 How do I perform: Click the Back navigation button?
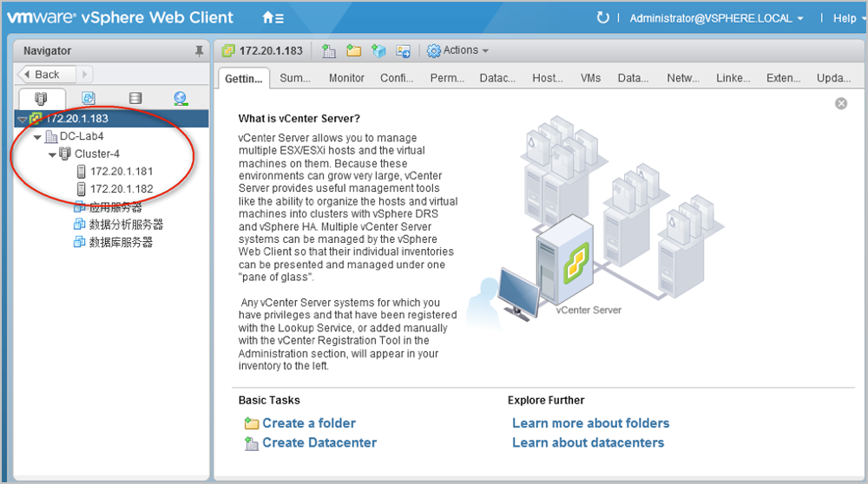click(x=47, y=75)
